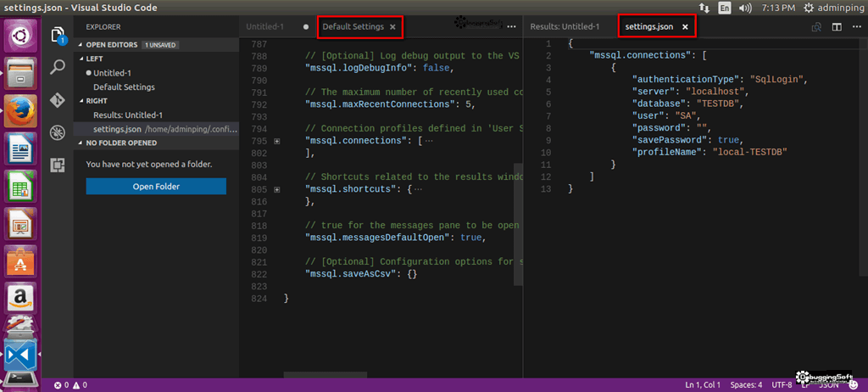Click the open settings search icon in right editor
The image size is (868, 392).
pyautogui.click(x=816, y=26)
